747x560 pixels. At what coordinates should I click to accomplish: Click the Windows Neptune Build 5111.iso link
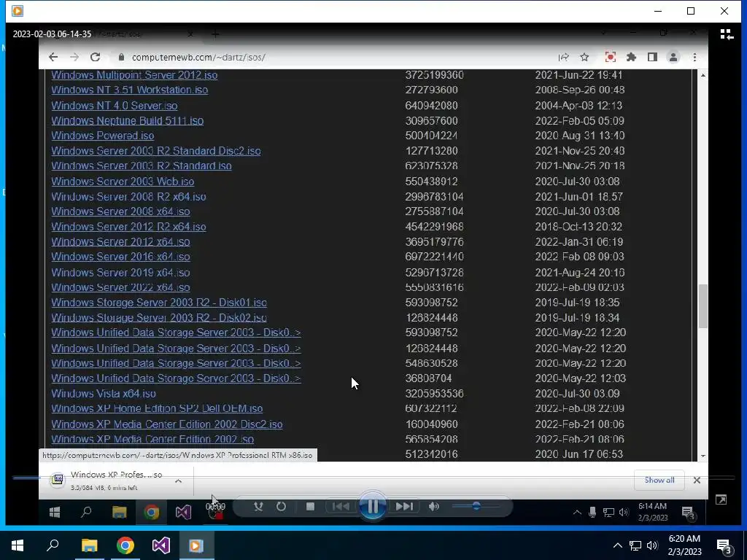tap(127, 120)
